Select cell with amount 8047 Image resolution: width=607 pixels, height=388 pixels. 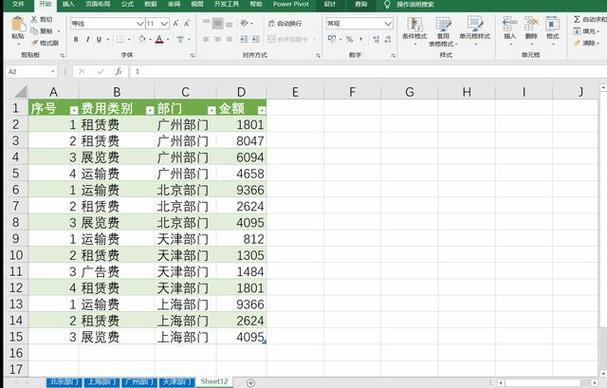[x=241, y=141]
